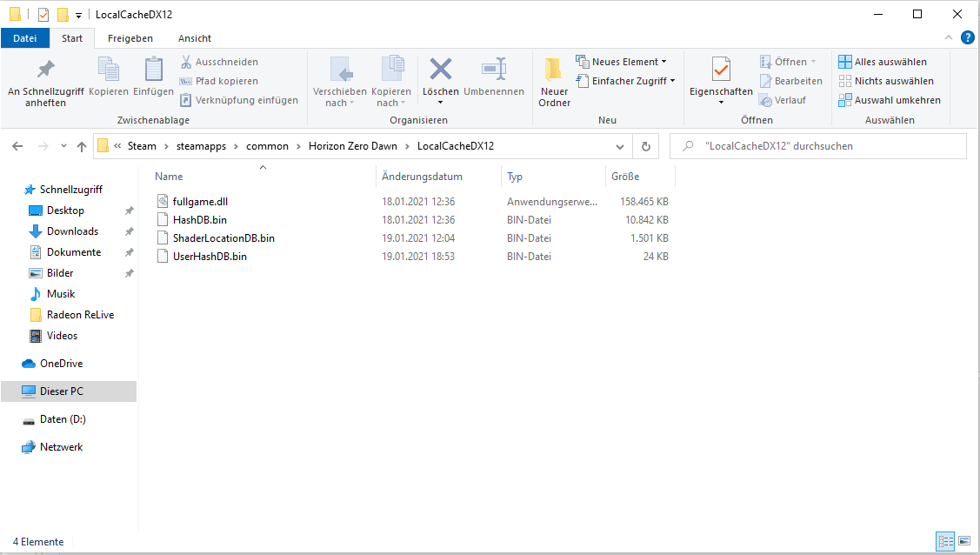Click Horizon Zero Dawn breadcrumb
This screenshot has height=555, width=980.
tap(352, 146)
